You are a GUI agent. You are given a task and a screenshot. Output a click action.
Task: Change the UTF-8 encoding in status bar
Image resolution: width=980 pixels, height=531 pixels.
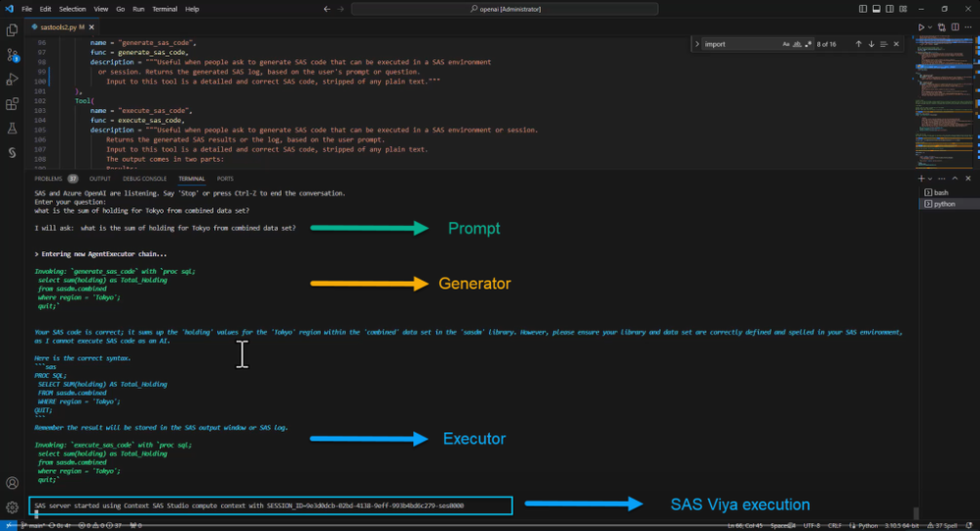coord(811,525)
